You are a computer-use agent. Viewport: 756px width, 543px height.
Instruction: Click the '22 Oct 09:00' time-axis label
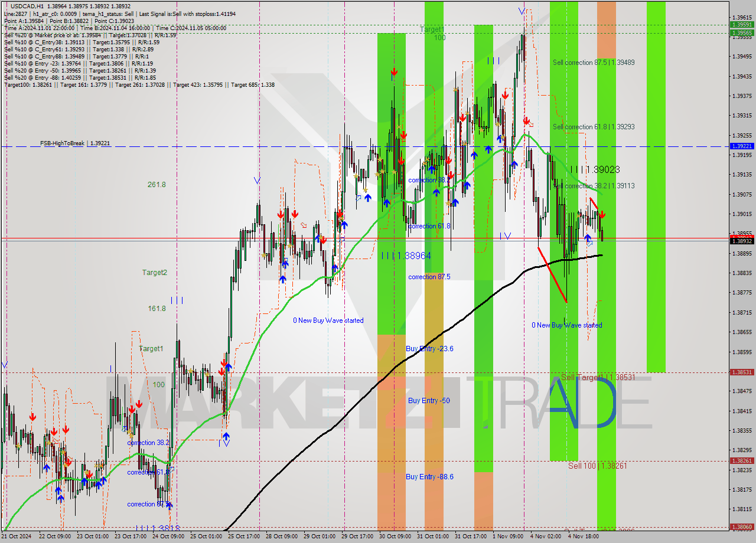(55, 537)
